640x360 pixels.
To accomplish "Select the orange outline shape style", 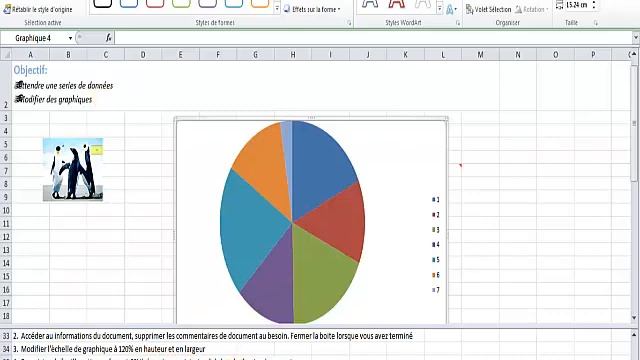I will coord(260,3).
